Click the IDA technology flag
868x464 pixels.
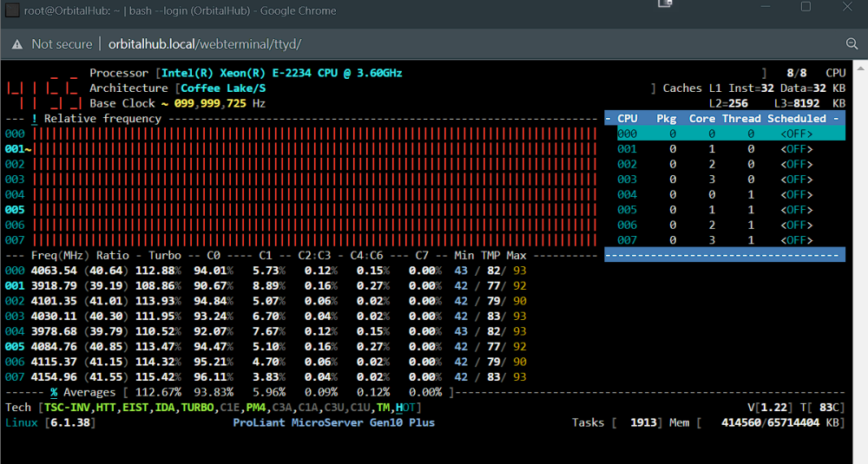click(x=164, y=408)
